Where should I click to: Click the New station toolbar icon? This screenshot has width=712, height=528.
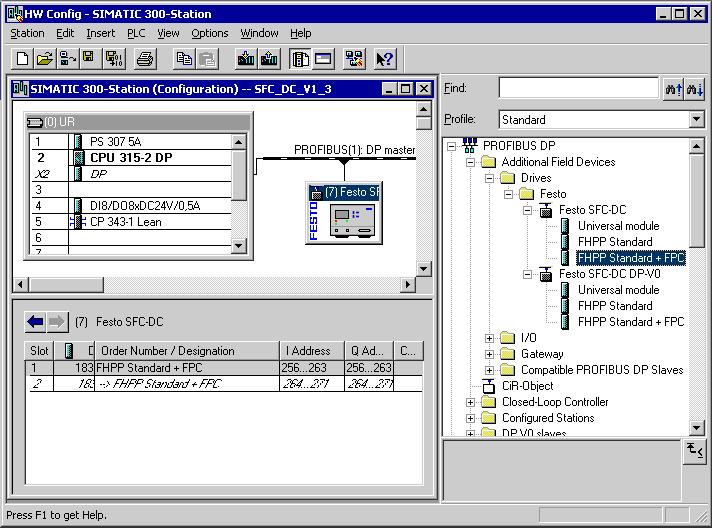(22, 59)
